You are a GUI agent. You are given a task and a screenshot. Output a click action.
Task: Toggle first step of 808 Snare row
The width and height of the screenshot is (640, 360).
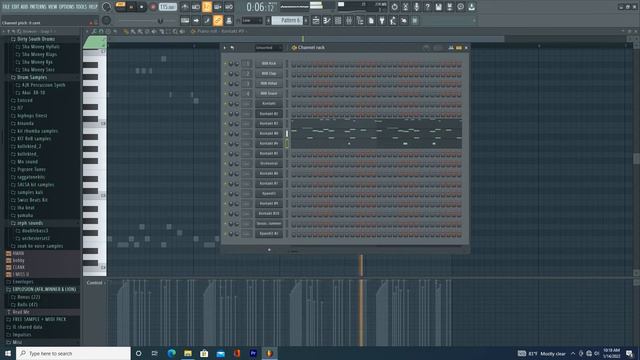click(x=294, y=94)
